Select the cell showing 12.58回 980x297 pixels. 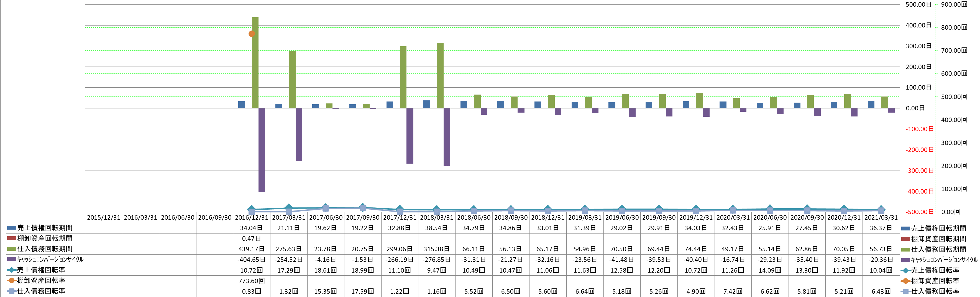click(622, 270)
